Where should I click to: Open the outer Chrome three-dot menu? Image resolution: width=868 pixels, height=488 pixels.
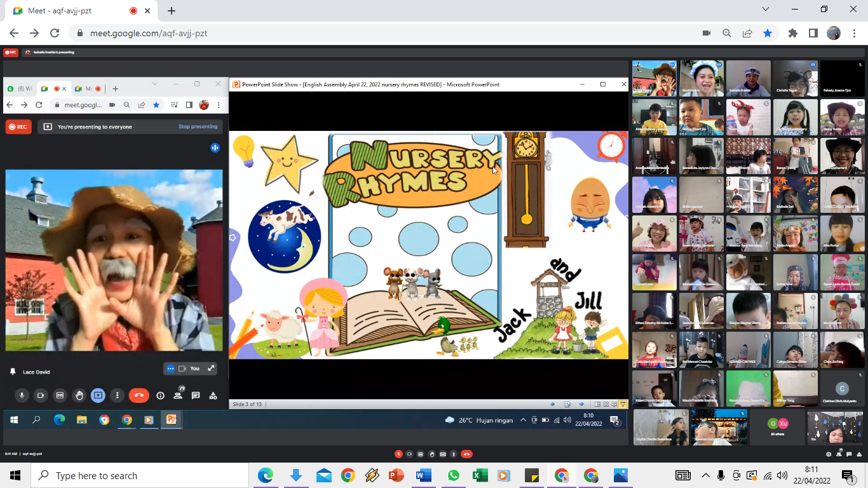click(854, 33)
